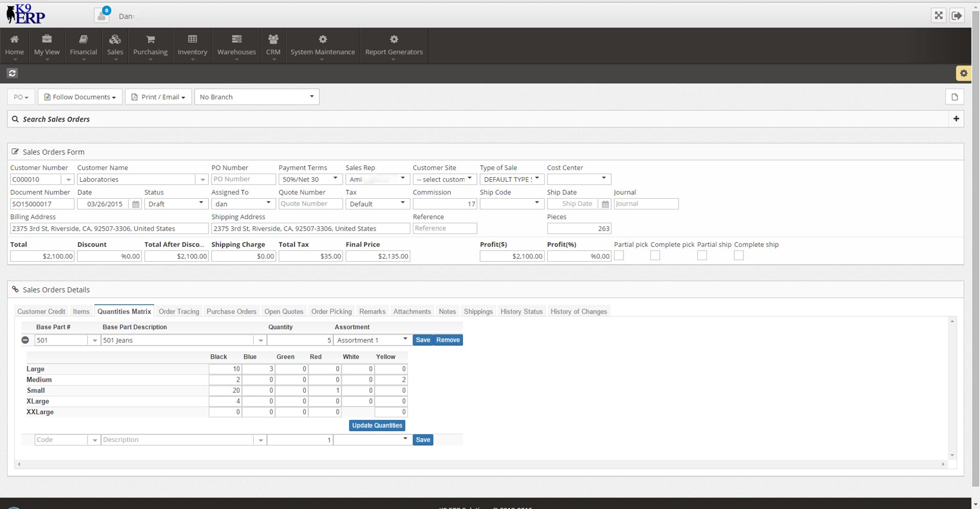Image resolution: width=980 pixels, height=509 pixels.
Task: Enable the Partial pick checkbox
Action: [x=619, y=256]
